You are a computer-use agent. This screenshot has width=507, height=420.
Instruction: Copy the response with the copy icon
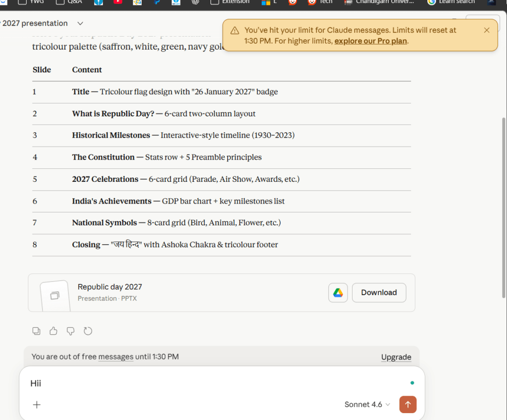click(x=36, y=331)
